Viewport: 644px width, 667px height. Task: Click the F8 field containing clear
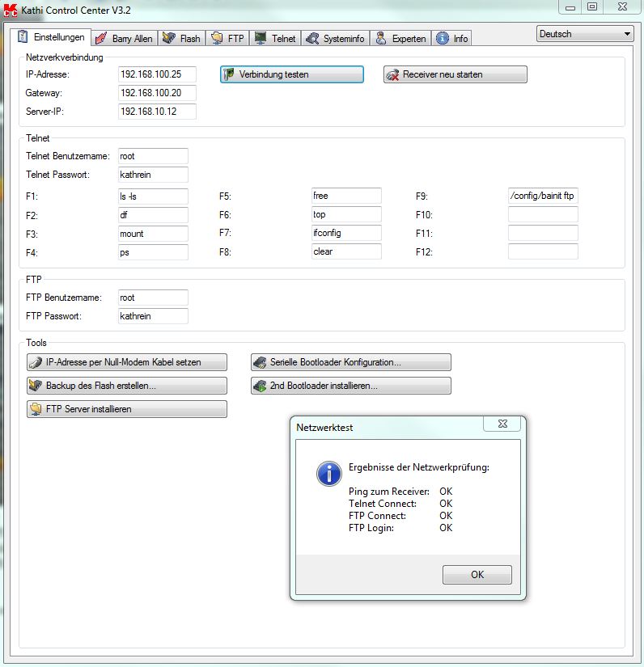[346, 251]
